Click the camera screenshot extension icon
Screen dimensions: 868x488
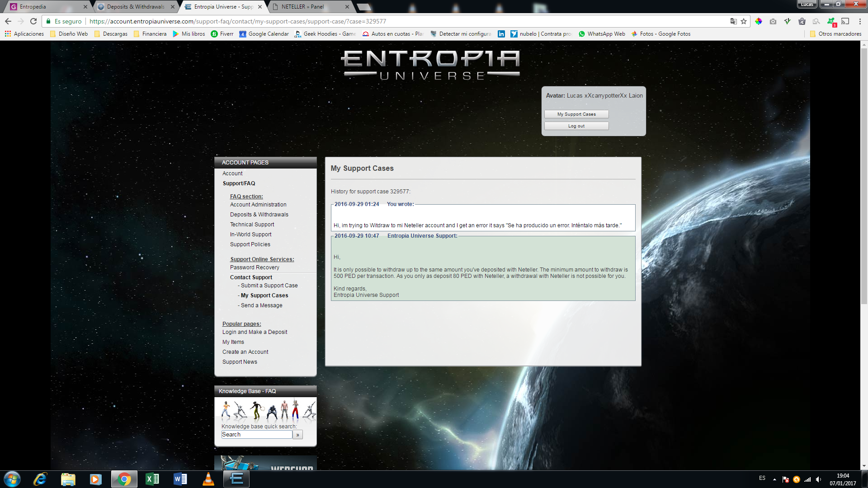click(x=773, y=21)
